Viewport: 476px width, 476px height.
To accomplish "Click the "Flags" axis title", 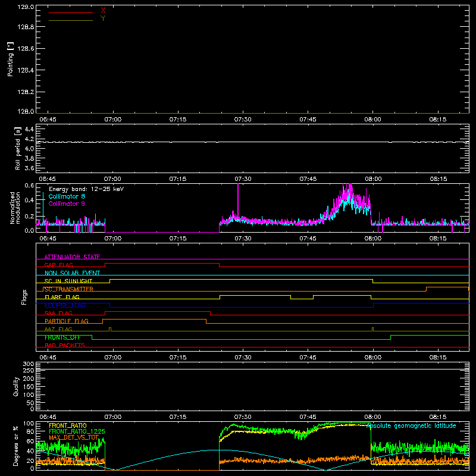I will (x=24, y=297).
